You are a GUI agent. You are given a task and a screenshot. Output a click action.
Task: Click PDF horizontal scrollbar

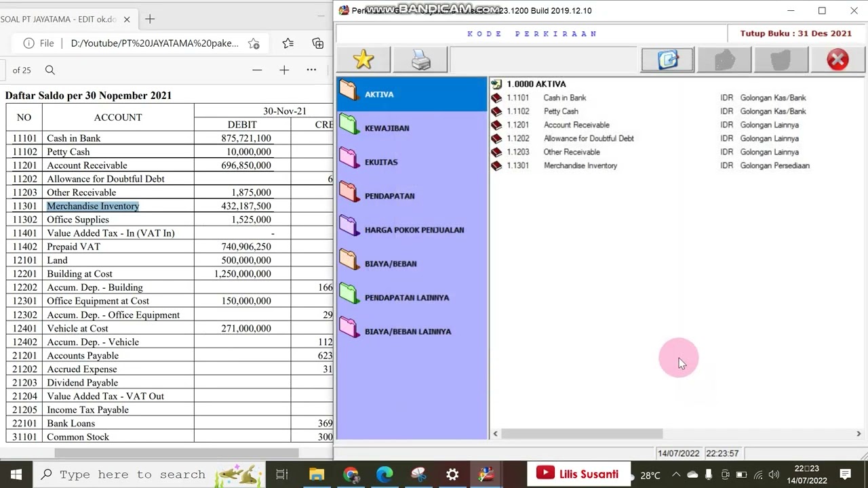point(176,453)
